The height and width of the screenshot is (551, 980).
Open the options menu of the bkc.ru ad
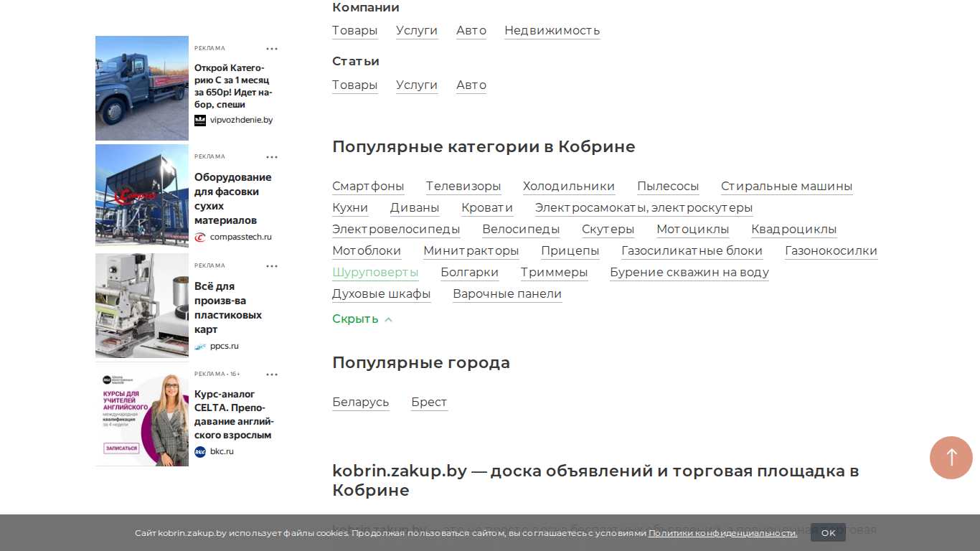(x=272, y=375)
